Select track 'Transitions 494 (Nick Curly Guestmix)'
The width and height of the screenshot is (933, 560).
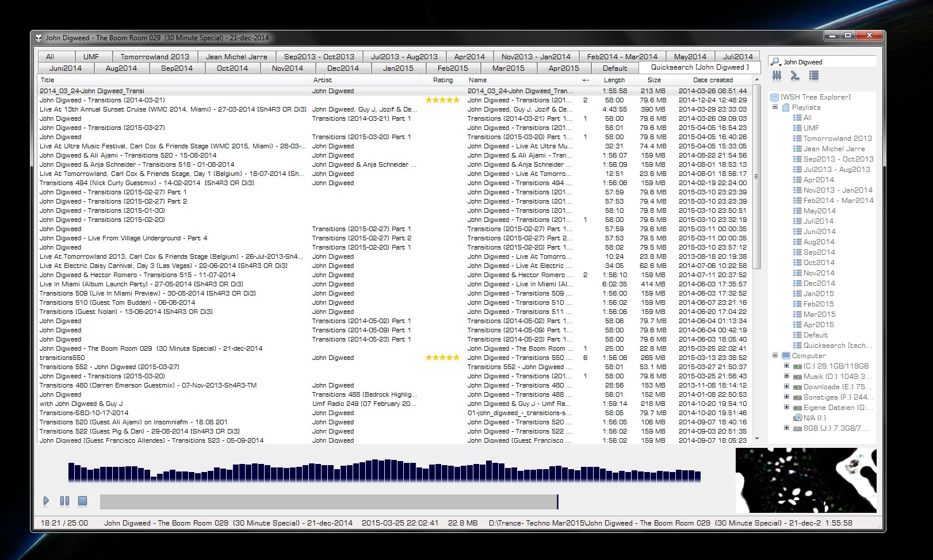click(396, 183)
